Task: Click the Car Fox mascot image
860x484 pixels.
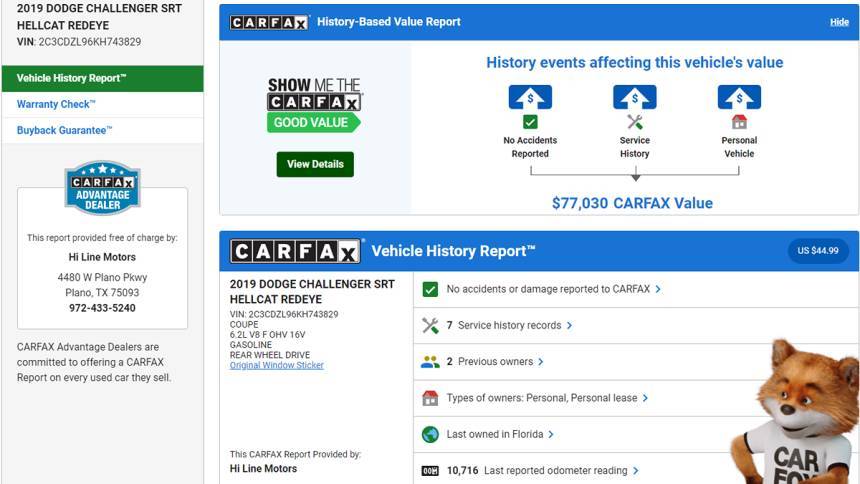Action: click(796, 412)
